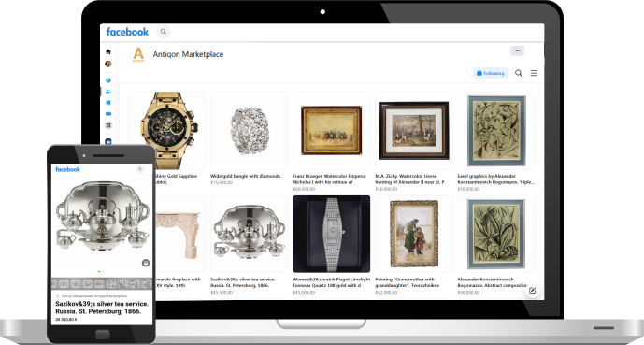644x345 pixels.
Task: Open the Franz Krueger watercolor thumbnail
Action: click(x=332, y=131)
